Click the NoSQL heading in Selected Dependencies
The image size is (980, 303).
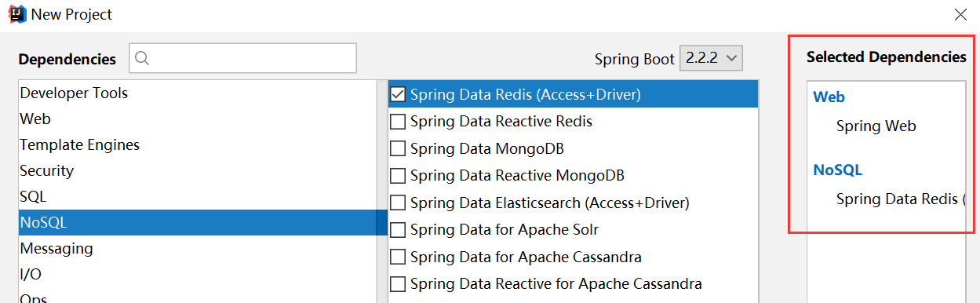click(x=837, y=170)
